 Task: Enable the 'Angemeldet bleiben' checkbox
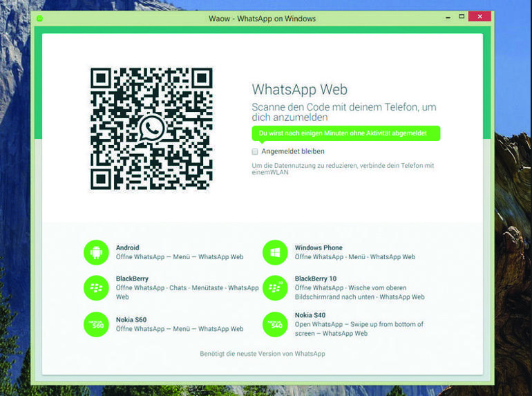[x=255, y=151]
